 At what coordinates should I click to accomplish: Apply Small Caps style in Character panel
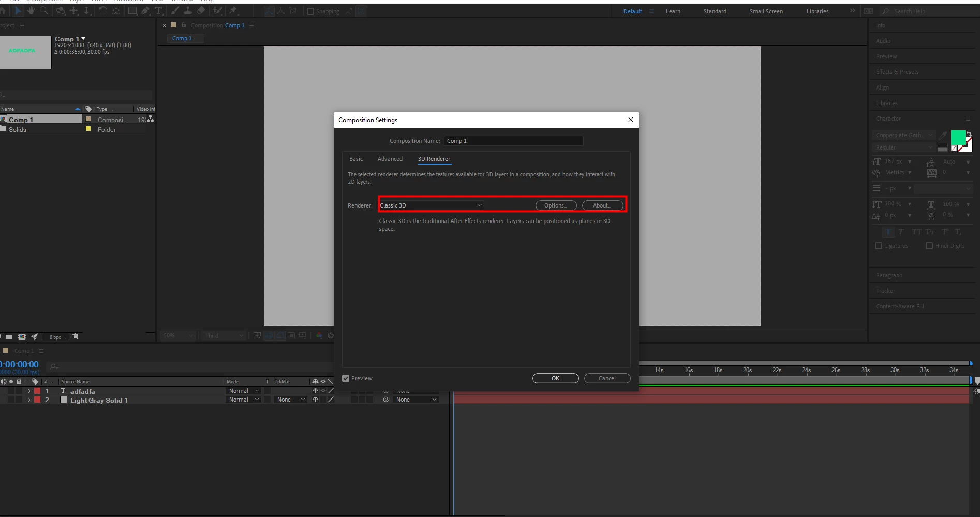click(930, 232)
